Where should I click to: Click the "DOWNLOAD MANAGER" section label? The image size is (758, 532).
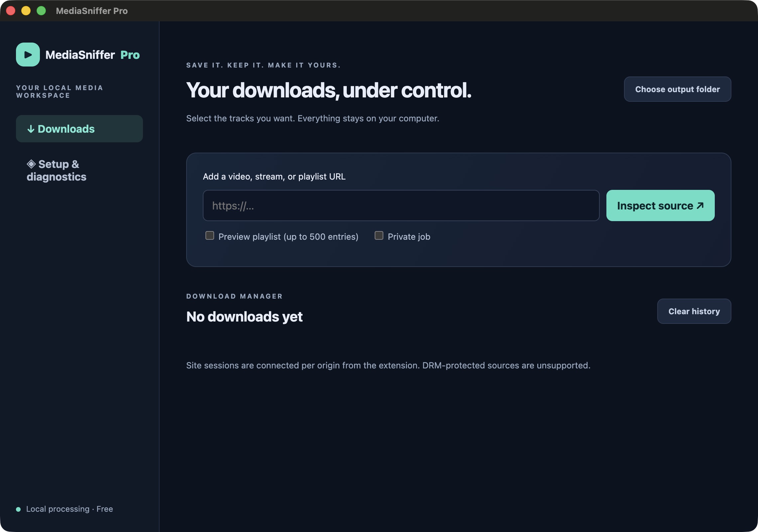coord(234,296)
